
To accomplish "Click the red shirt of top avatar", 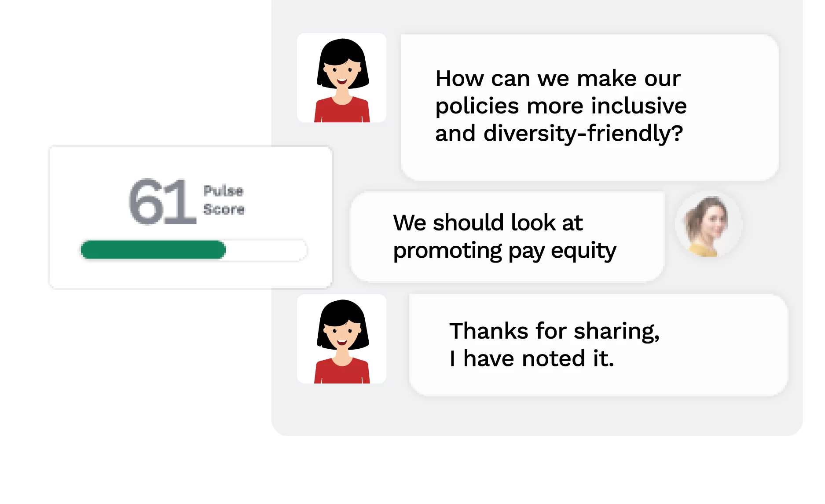I will (x=342, y=110).
